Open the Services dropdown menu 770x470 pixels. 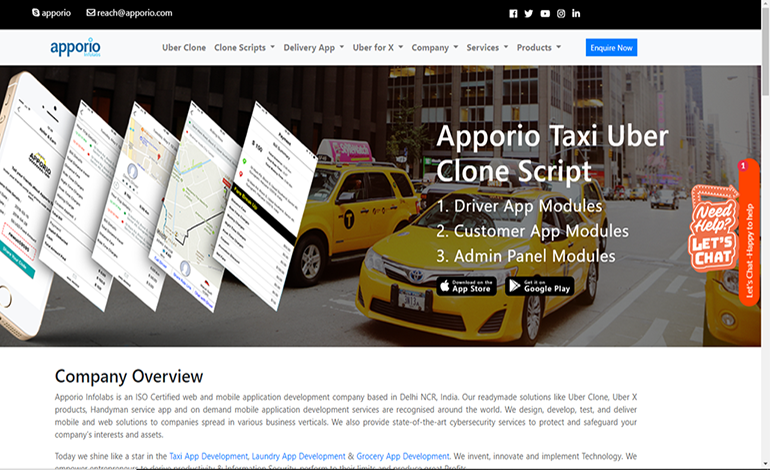[x=487, y=48]
